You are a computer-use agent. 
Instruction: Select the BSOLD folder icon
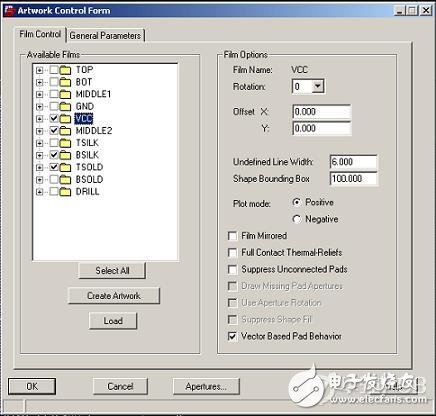65,180
